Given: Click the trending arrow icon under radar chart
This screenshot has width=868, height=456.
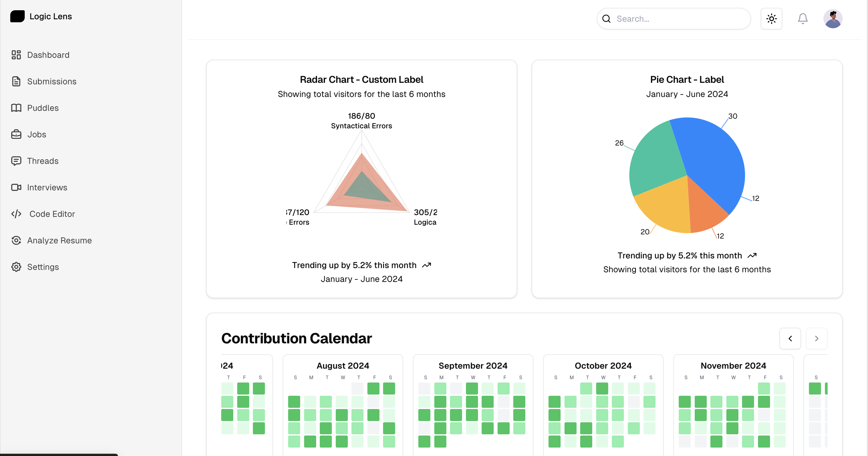Looking at the screenshot, I should [x=426, y=265].
